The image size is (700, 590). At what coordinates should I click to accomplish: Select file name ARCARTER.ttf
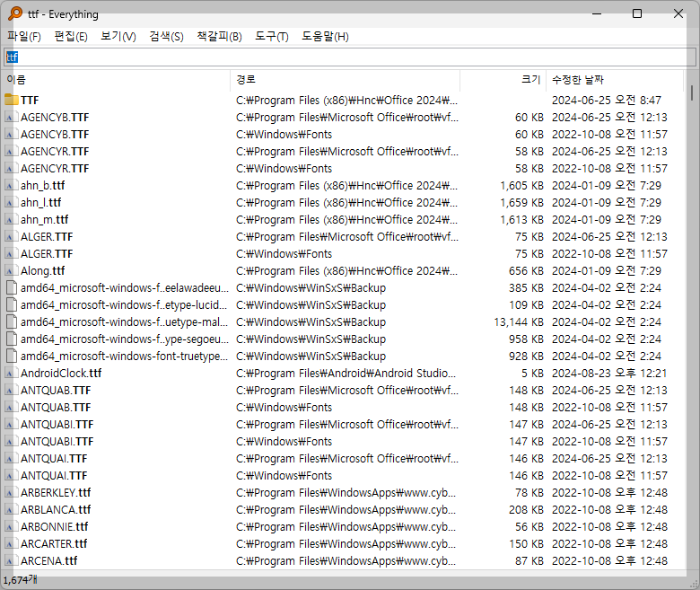click(x=54, y=543)
